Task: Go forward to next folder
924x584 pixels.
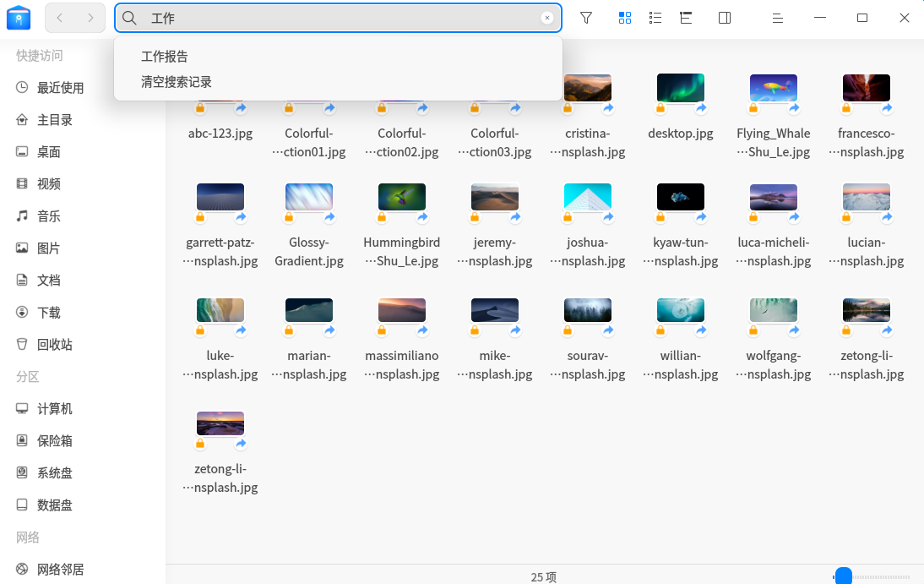Action: point(90,18)
